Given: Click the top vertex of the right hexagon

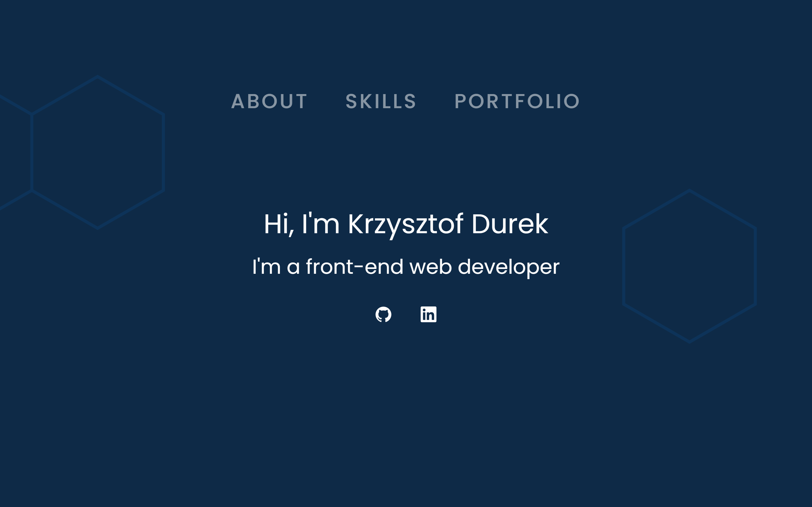Looking at the screenshot, I should point(690,190).
